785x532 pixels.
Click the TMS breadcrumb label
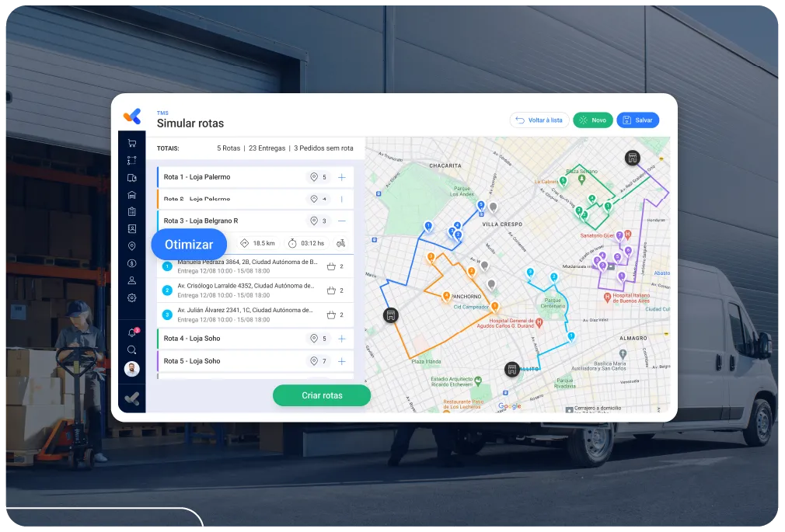click(x=162, y=113)
